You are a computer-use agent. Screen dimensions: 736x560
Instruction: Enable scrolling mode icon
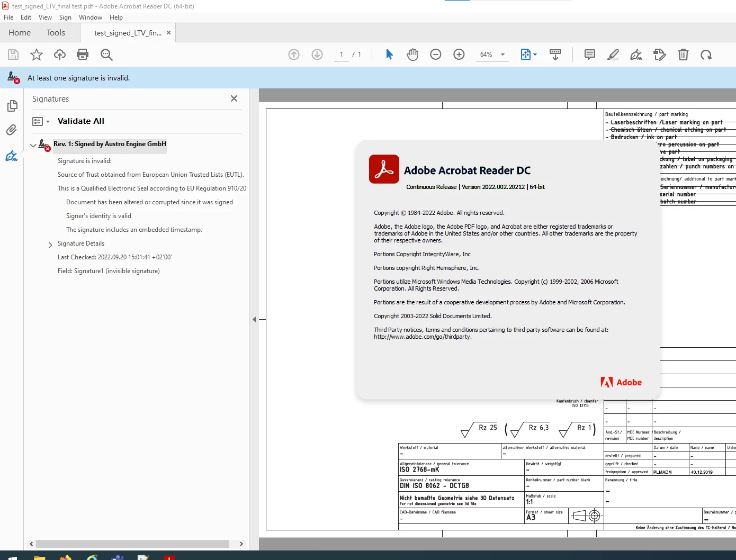click(555, 55)
